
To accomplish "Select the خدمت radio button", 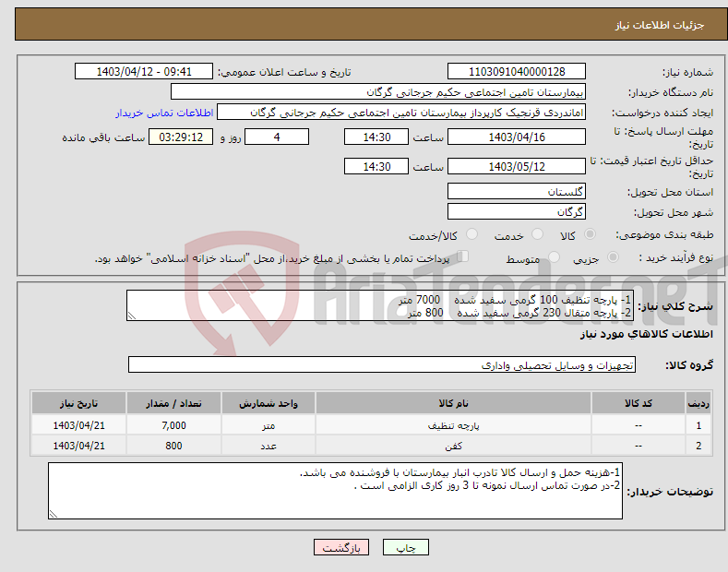I will pyautogui.click(x=537, y=234).
